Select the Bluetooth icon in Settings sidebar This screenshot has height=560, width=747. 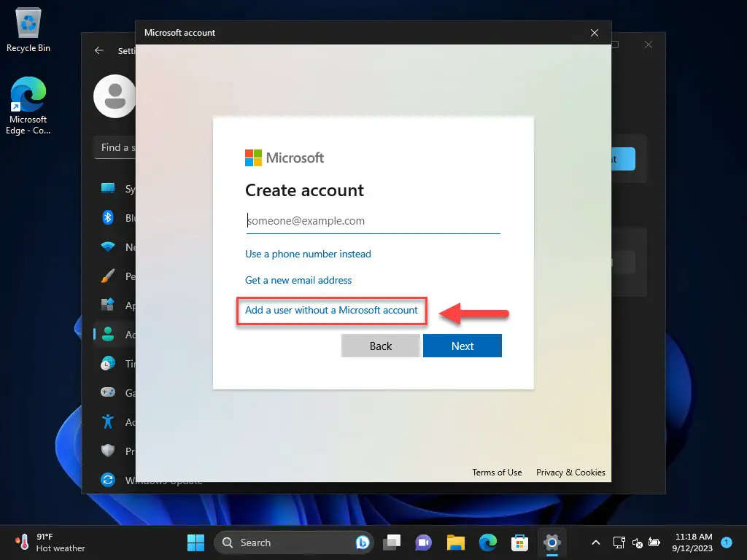point(108,217)
